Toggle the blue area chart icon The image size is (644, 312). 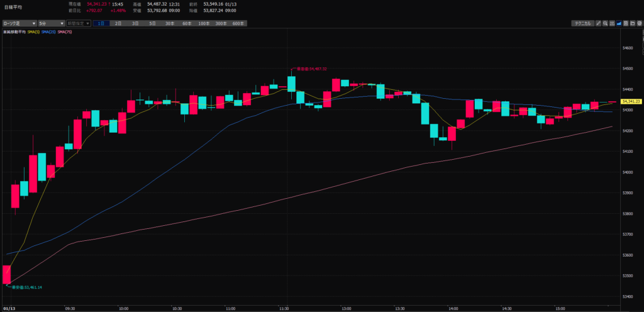point(619,23)
